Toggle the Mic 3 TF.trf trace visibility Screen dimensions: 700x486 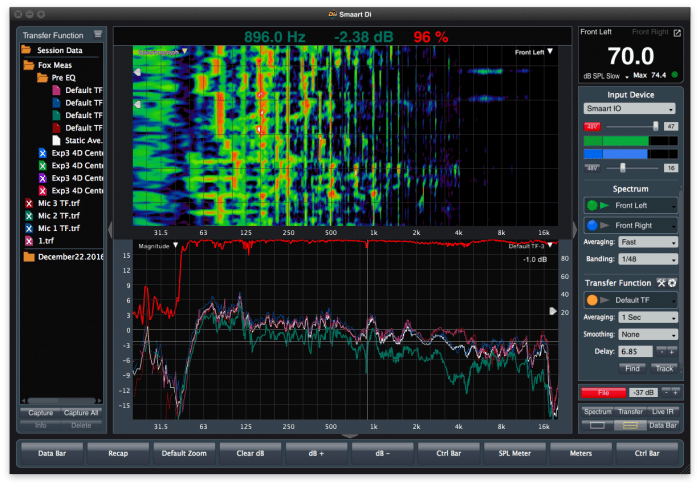(x=29, y=203)
